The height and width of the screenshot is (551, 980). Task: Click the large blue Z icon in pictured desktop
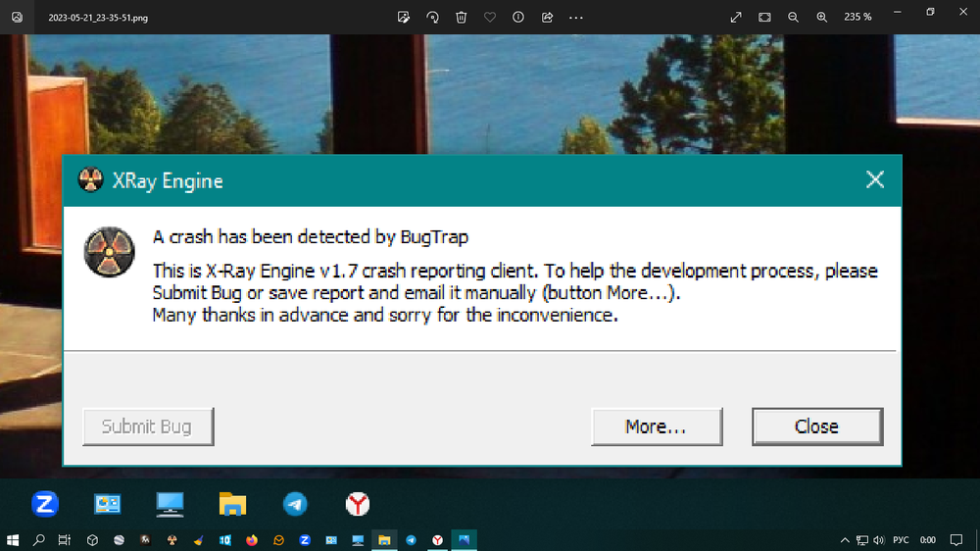[45, 504]
